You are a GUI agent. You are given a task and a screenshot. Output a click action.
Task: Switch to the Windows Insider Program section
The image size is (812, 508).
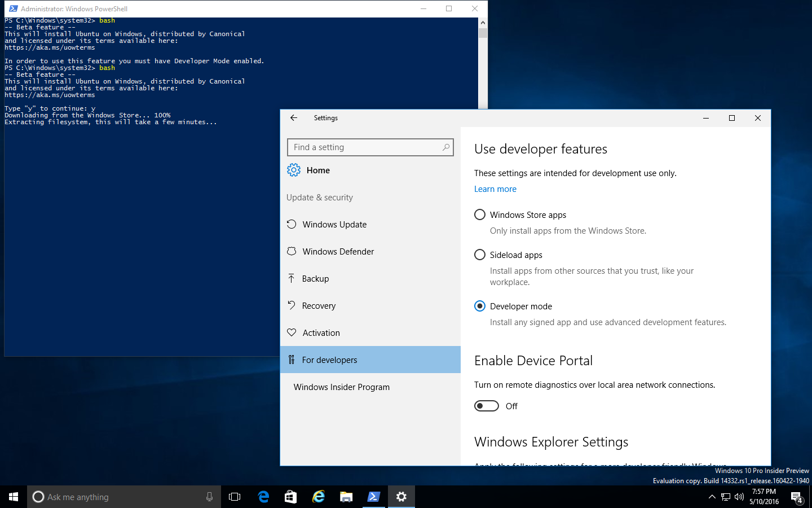[x=341, y=387]
